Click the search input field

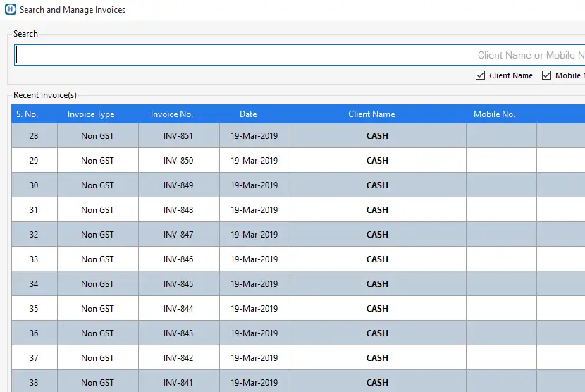(282, 55)
